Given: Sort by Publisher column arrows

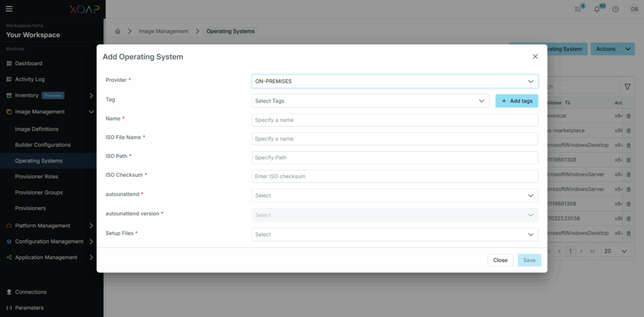Looking at the screenshot, I should (568, 103).
